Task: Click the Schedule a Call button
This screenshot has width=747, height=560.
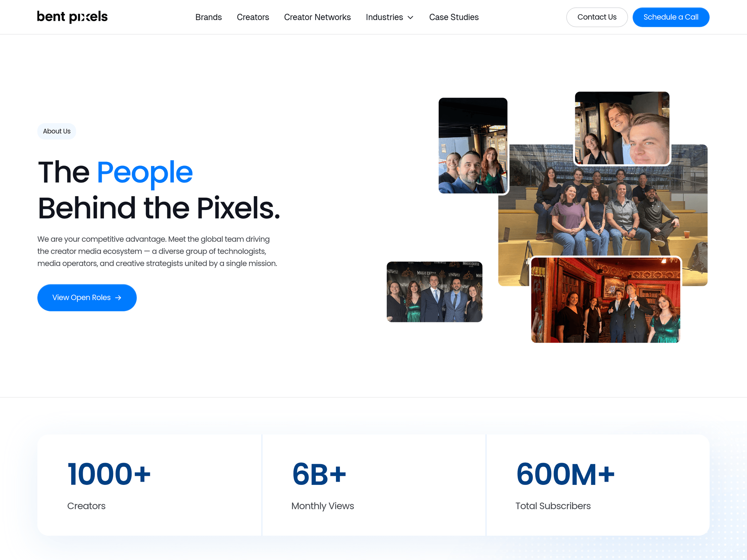Action: pos(671,17)
